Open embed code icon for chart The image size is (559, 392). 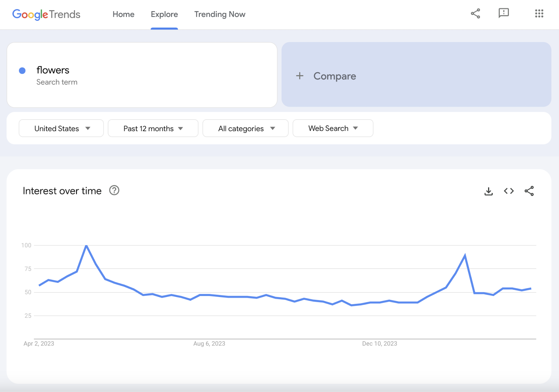(x=509, y=191)
